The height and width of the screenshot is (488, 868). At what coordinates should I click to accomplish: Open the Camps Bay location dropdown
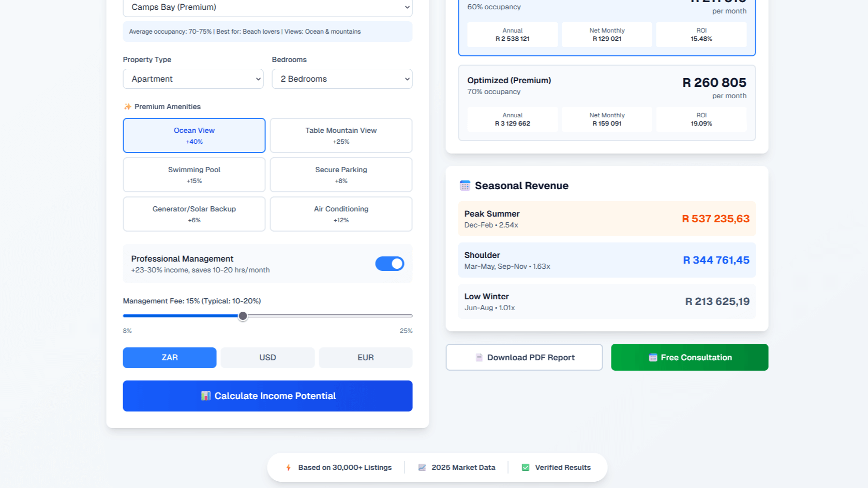click(x=267, y=7)
